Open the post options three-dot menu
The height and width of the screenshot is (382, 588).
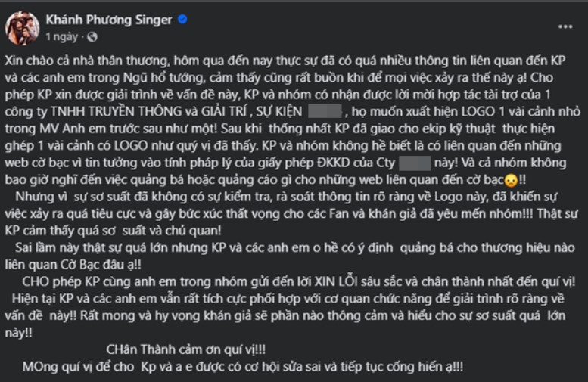[565, 26]
